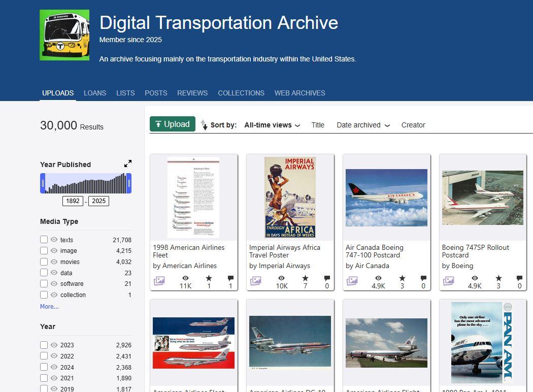533x392 pixels.
Task: Switch to the LOANS tab
Action: [95, 93]
